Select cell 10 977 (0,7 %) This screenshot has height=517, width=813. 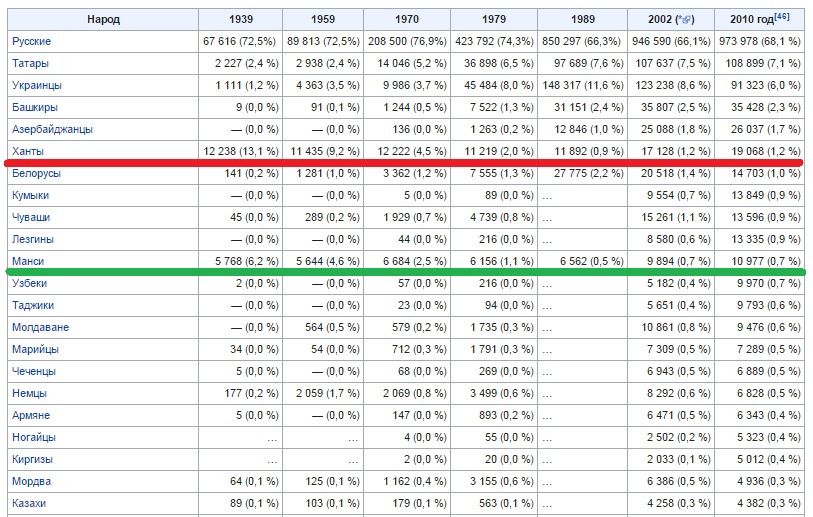click(760, 261)
